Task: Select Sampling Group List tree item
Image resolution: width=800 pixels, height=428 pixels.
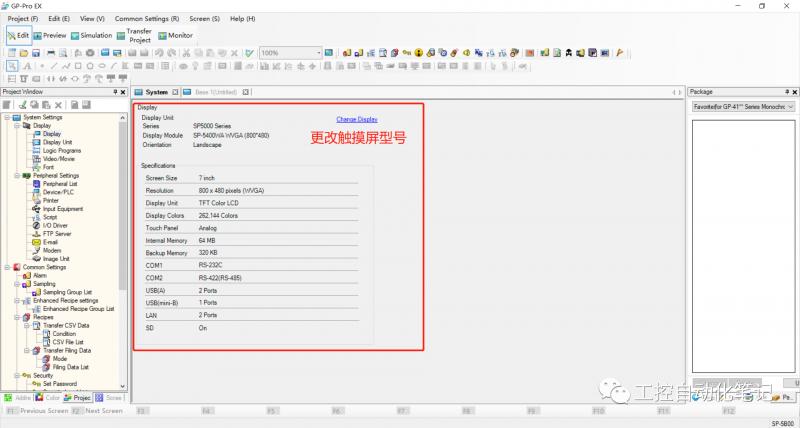Action: [x=67, y=292]
